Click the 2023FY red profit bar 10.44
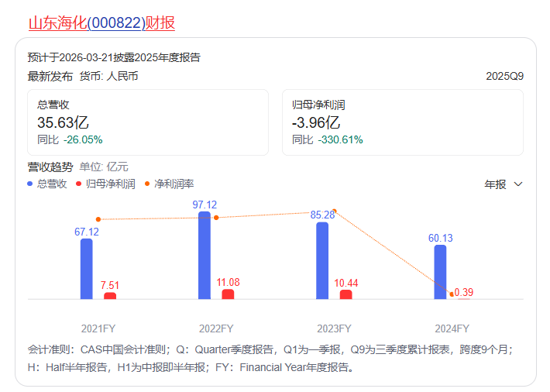The width and height of the screenshot is (550, 392). [345, 294]
